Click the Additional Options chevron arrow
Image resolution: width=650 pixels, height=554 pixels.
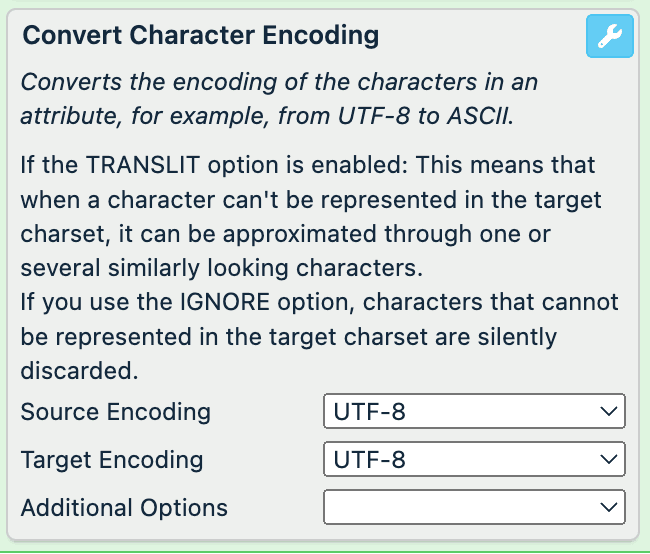point(608,507)
